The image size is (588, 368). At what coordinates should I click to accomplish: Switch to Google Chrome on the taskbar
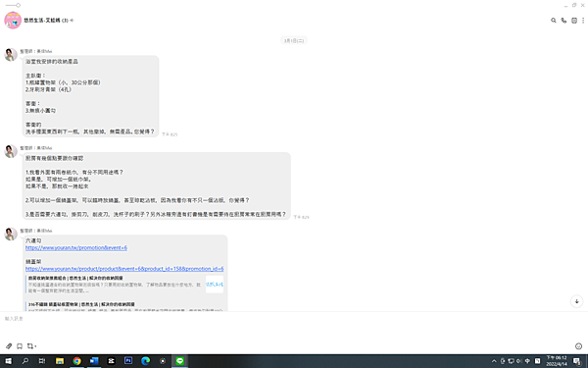(x=76, y=361)
